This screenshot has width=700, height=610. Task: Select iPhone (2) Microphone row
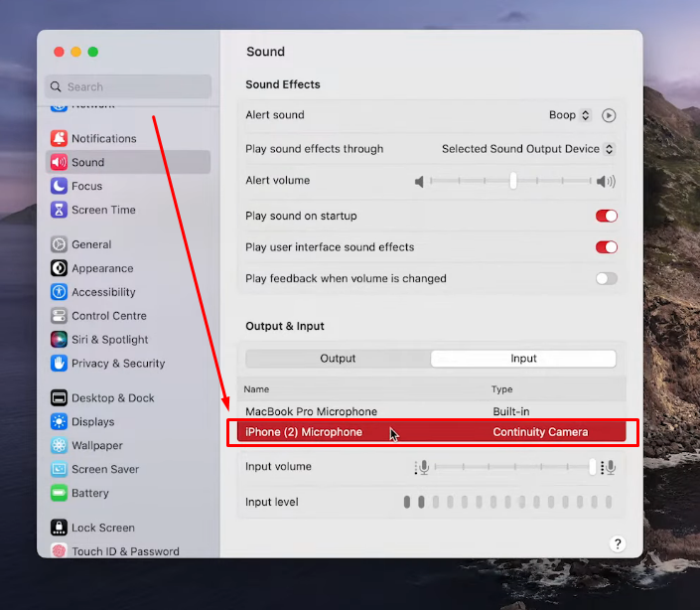pos(431,432)
